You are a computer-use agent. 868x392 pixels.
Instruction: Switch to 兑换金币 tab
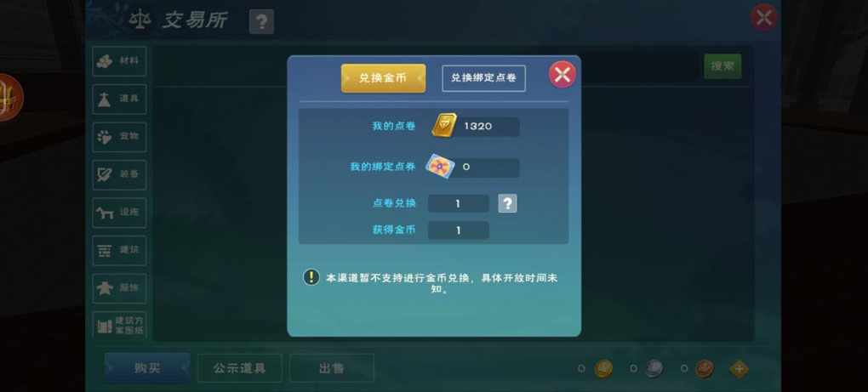[383, 78]
